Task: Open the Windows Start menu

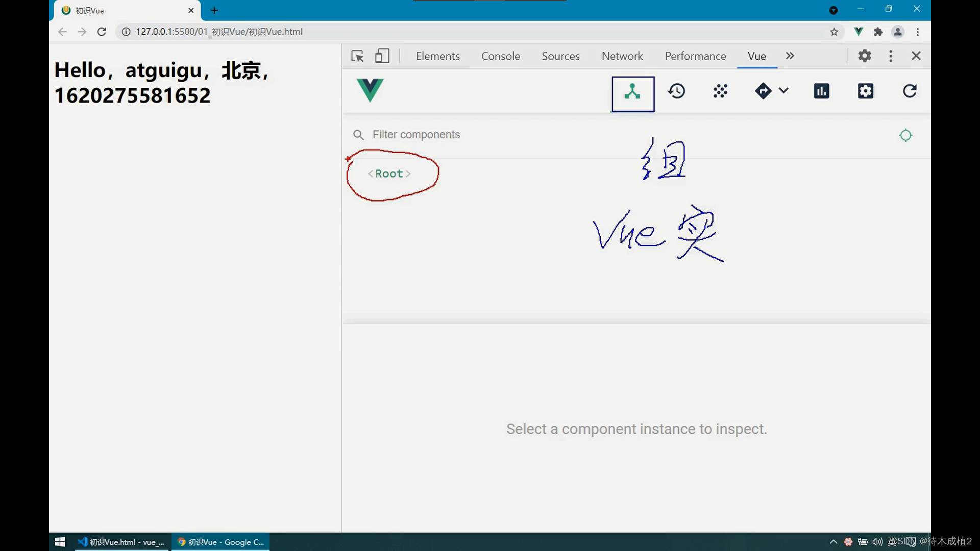Action: (60, 542)
